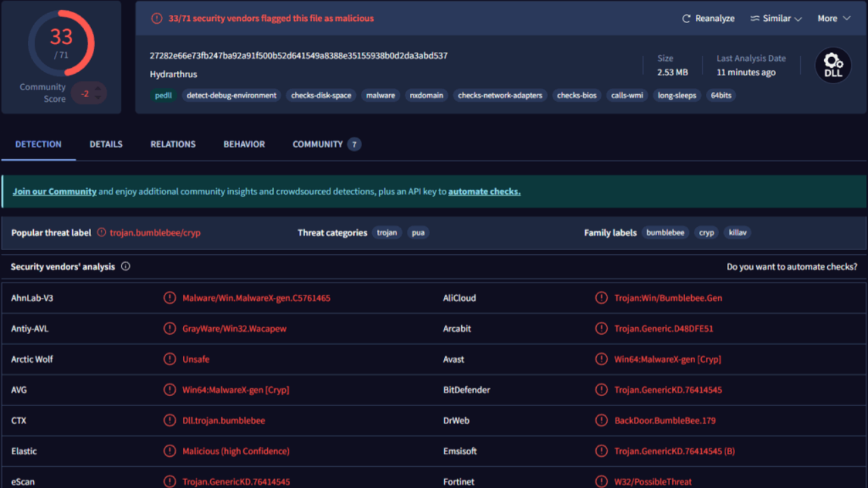Click the 64bits tag

pos(721,96)
